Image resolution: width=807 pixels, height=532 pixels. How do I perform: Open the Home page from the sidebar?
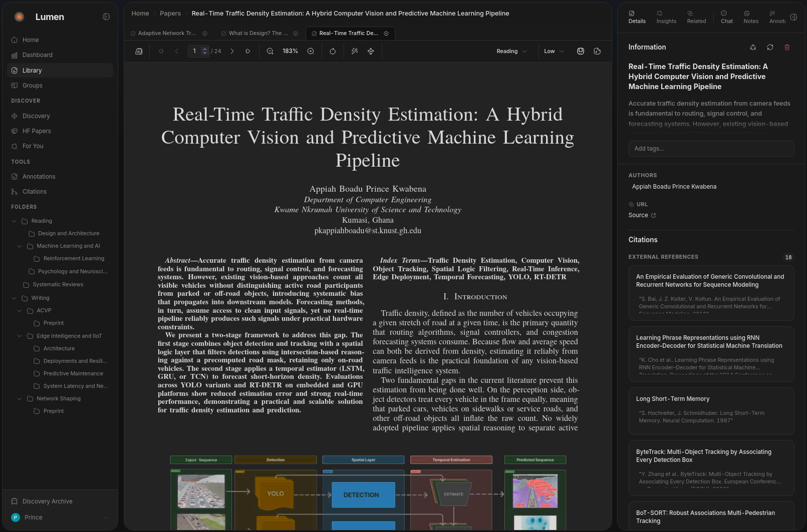(60, 40)
